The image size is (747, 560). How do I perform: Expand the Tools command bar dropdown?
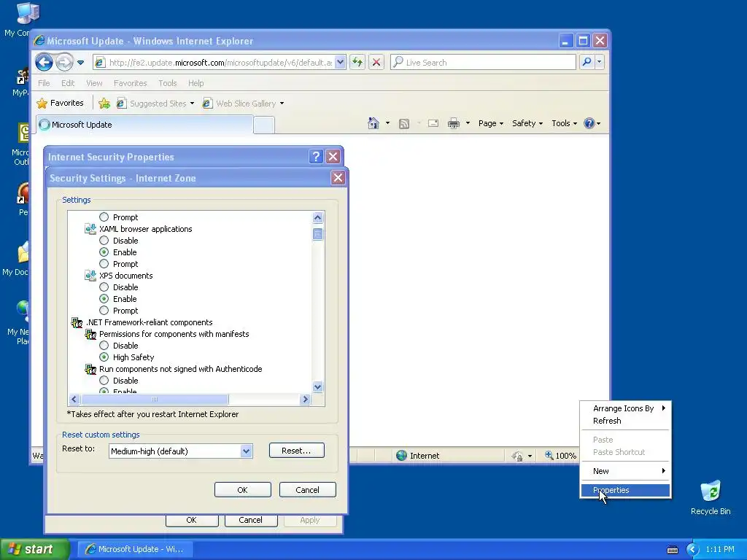pos(564,123)
